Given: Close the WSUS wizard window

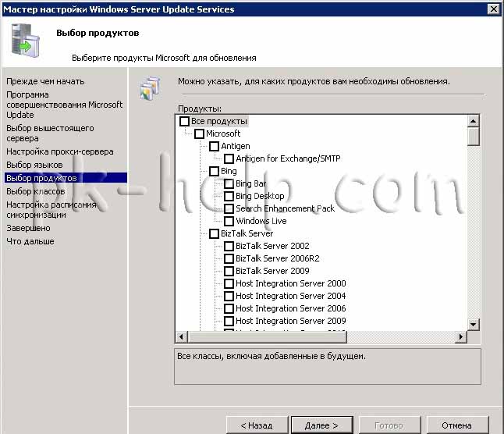Looking at the screenshot, I should 494,9.
